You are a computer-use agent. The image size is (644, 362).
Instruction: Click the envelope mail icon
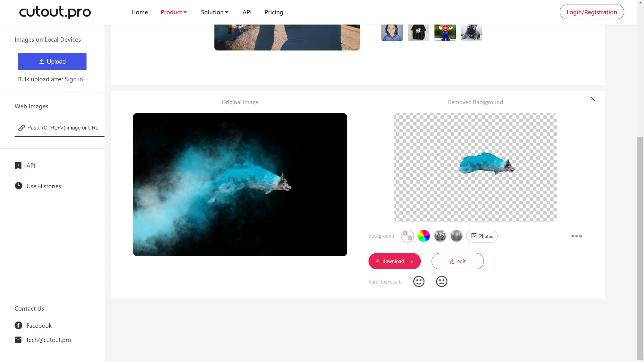click(x=18, y=340)
